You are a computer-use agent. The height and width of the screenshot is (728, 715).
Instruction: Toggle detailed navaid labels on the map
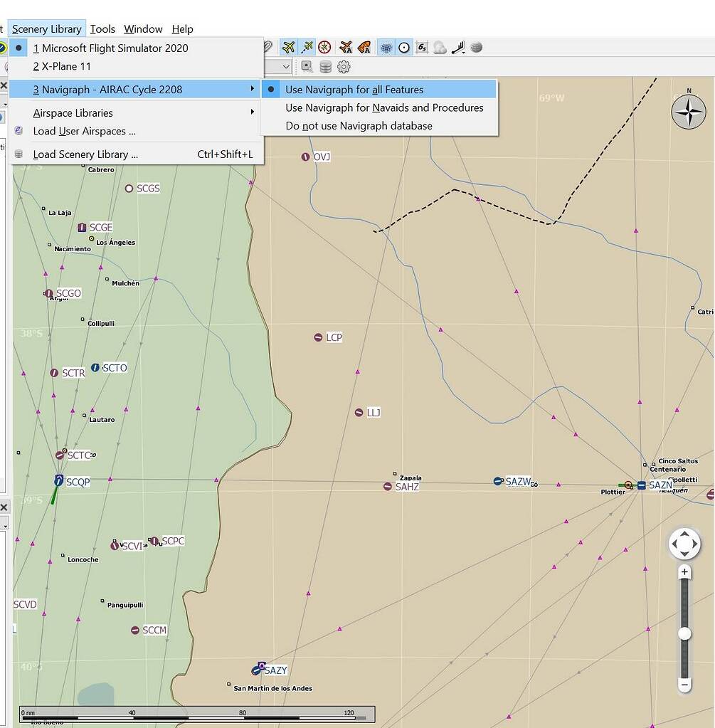click(364, 47)
